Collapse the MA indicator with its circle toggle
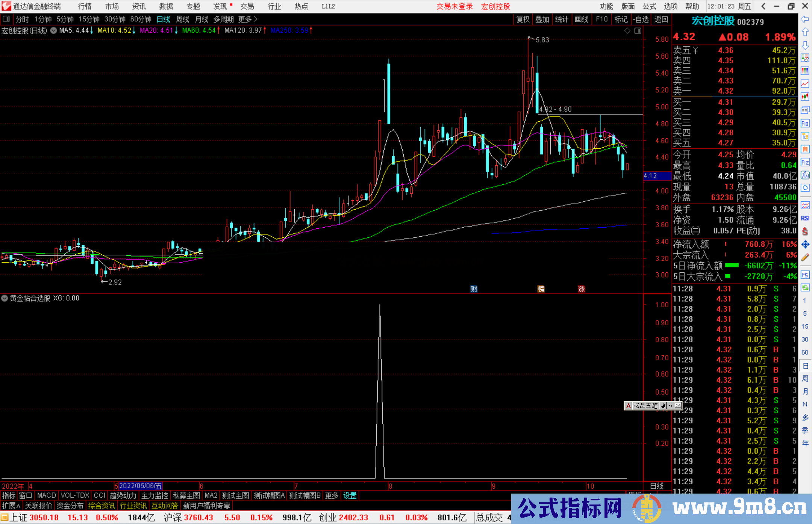This screenshot has width=812, height=524. click(53, 31)
